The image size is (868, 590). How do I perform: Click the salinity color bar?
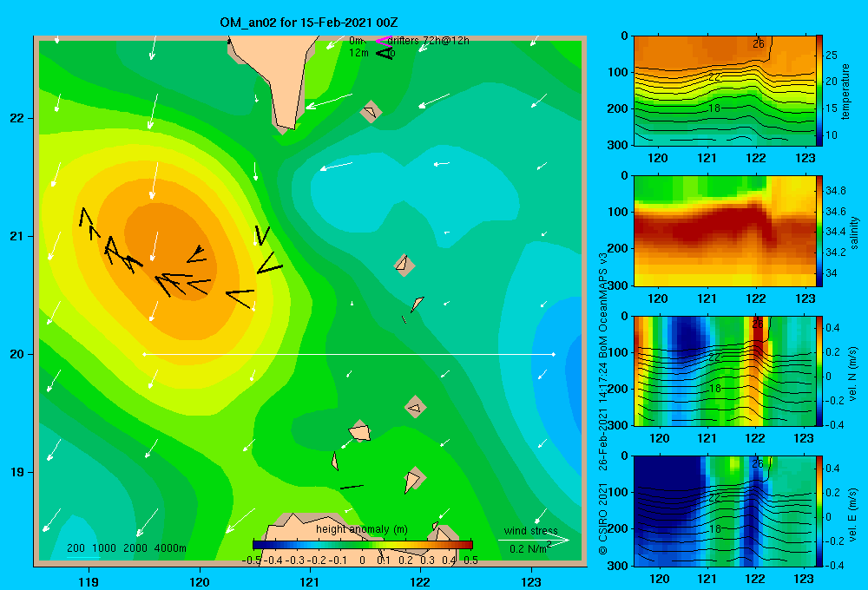pos(819,231)
